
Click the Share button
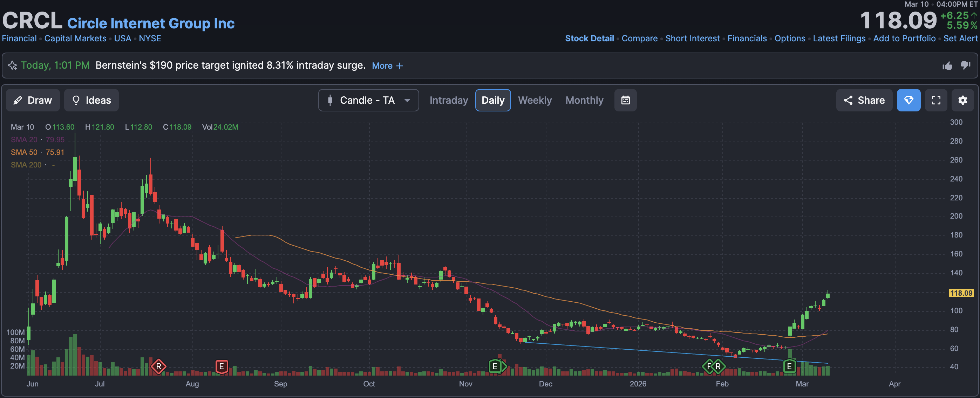864,100
